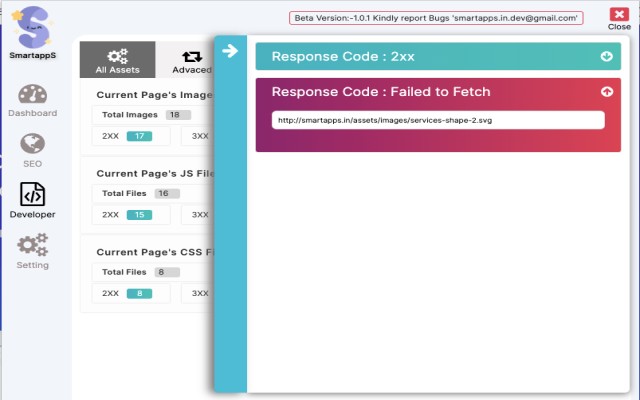640x400 pixels.
Task: Click the CSS files 2XX count badge 8
Action: click(x=138, y=293)
